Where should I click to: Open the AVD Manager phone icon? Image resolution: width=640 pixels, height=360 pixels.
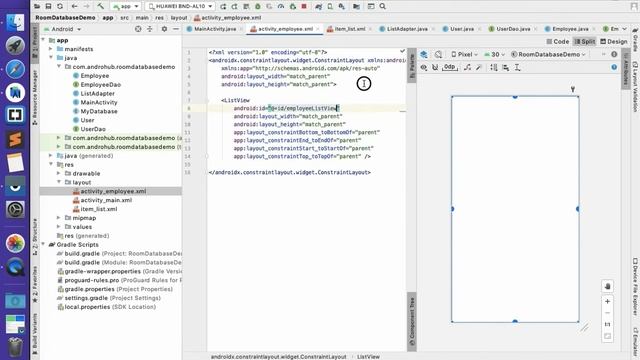click(330, 6)
